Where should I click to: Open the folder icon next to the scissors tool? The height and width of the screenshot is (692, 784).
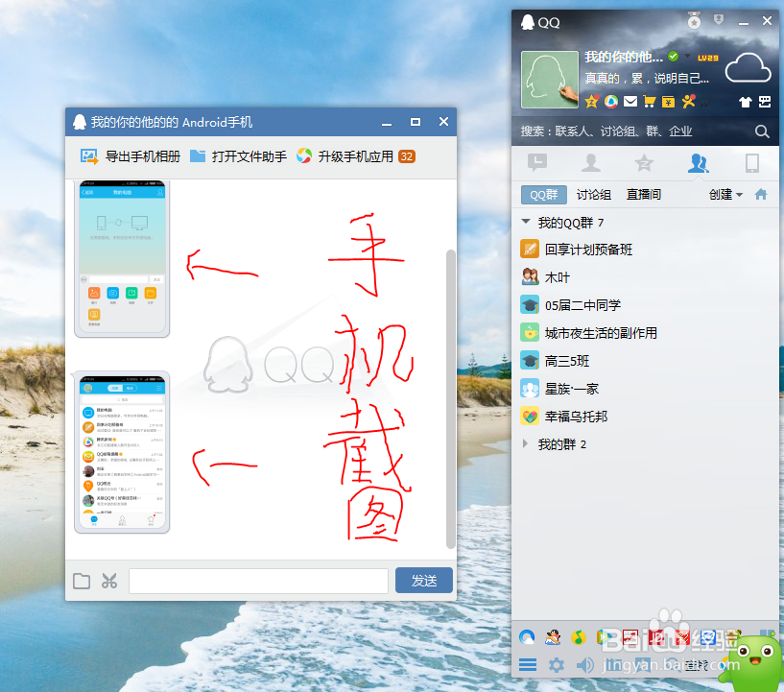[82, 580]
